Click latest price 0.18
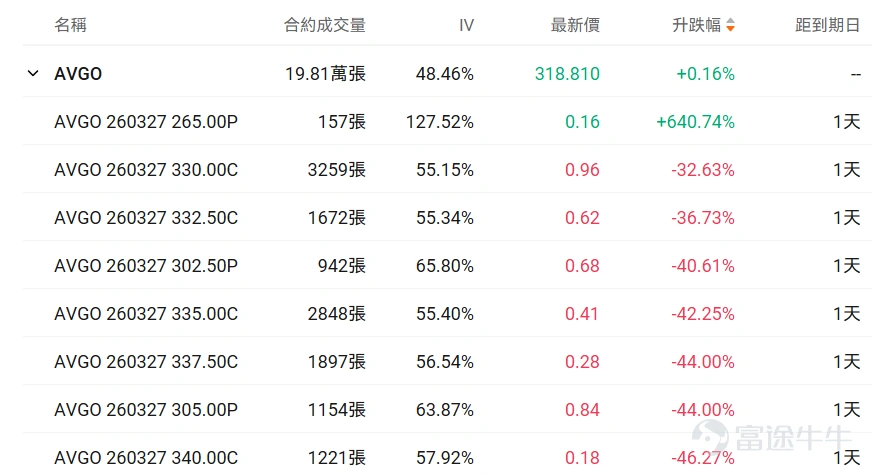 pos(582,458)
